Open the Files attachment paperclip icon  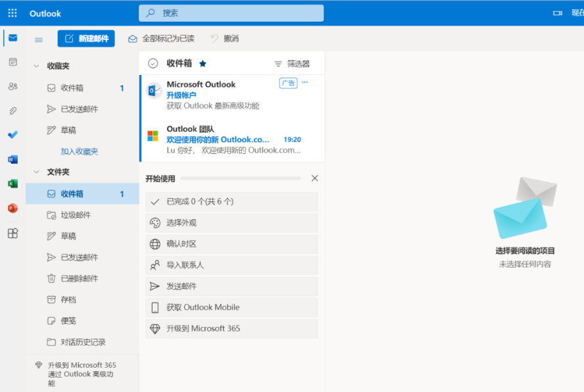pyautogui.click(x=12, y=110)
